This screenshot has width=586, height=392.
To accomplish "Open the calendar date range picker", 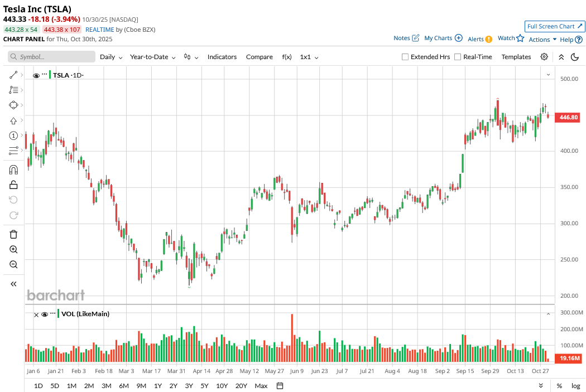I will (x=280, y=386).
